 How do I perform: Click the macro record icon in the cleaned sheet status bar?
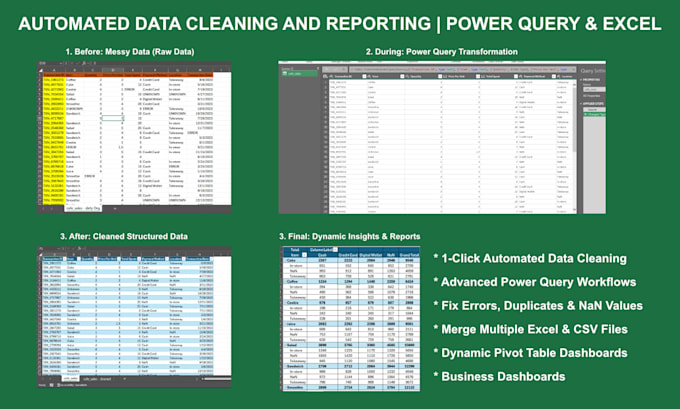(52, 385)
